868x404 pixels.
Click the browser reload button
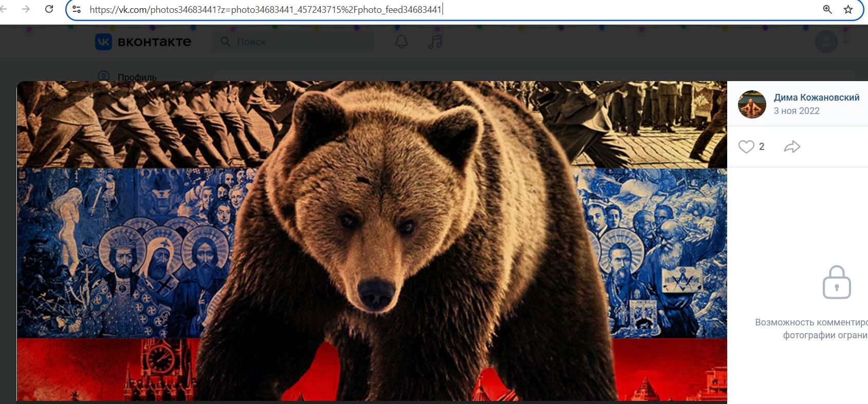tap(49, 9)
